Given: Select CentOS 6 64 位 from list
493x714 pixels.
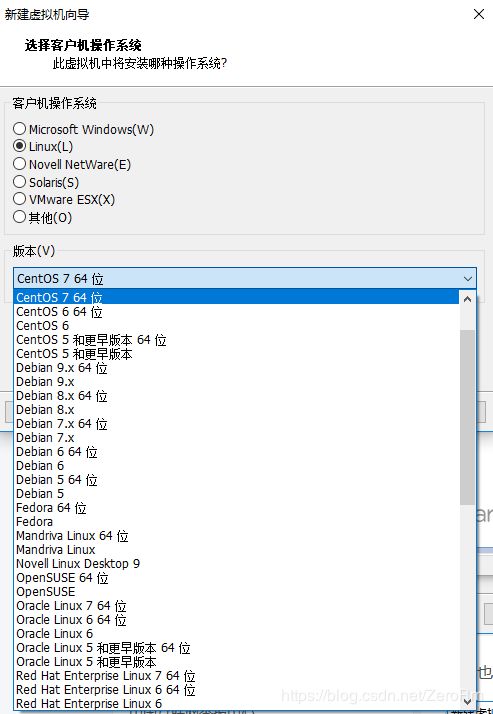Looking at the screenshot, I should click(x=236, y=312).
